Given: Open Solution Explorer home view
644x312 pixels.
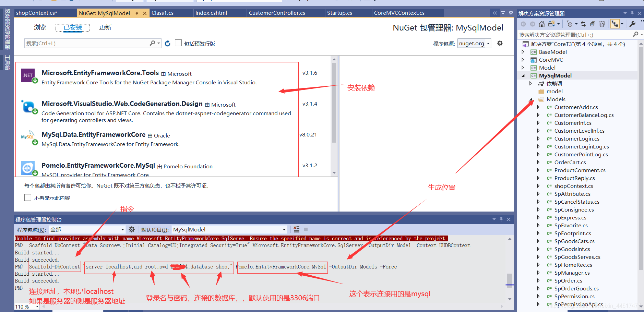Looking at the screenshot, I should [541, 24].
